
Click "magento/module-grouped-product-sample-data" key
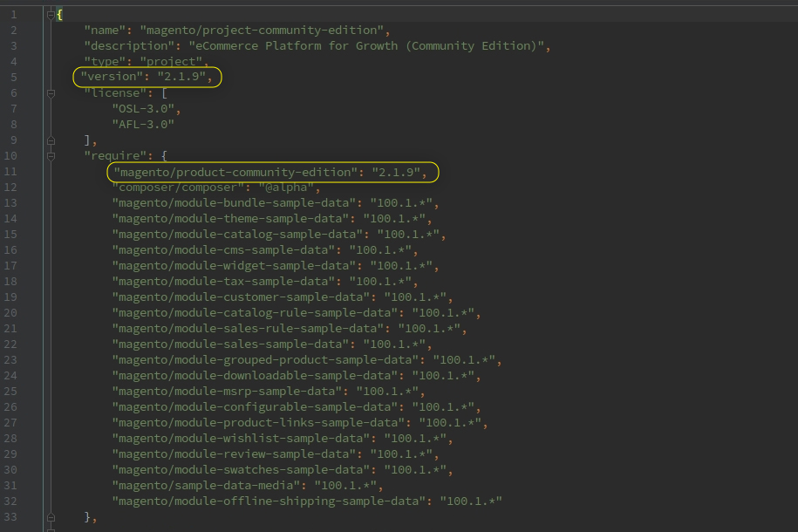pos(265,360)
